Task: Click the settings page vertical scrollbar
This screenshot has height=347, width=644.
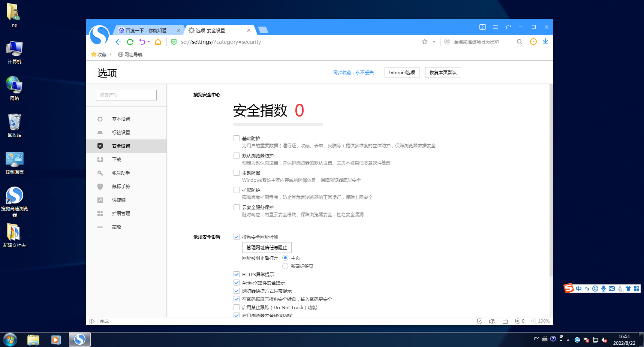Action: 551,180
